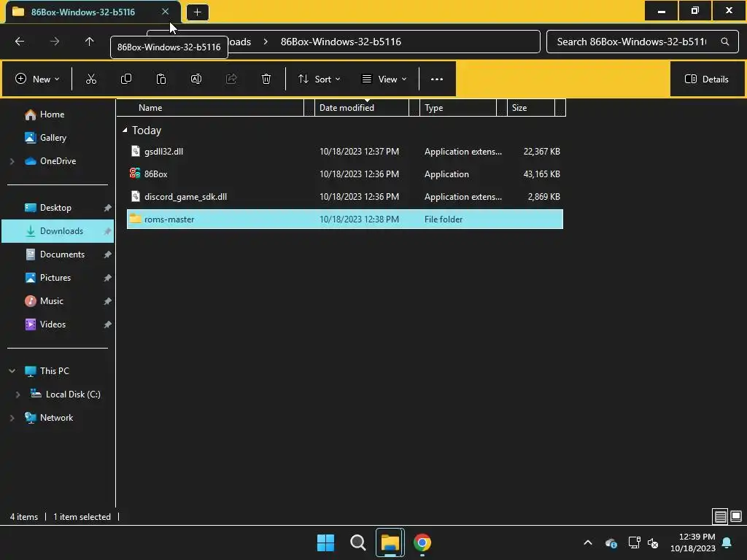Select the gsdll32.dll filename
This screenshot has height=560, width=747.
point(164,152)
